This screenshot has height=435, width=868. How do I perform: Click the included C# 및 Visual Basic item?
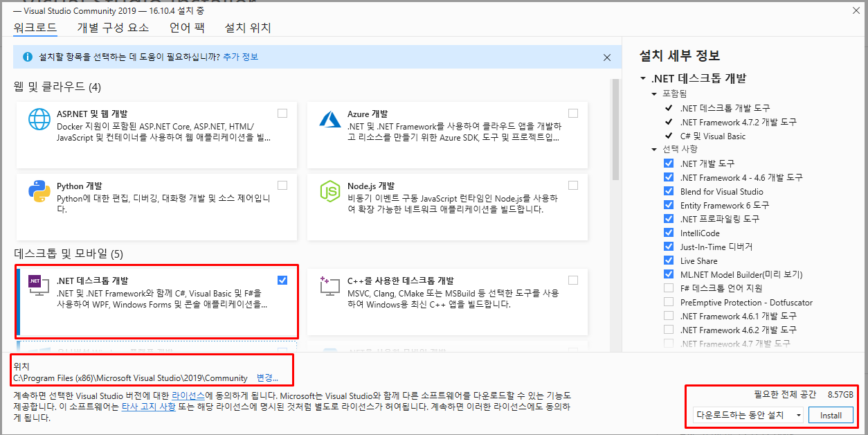click(713, 136)
